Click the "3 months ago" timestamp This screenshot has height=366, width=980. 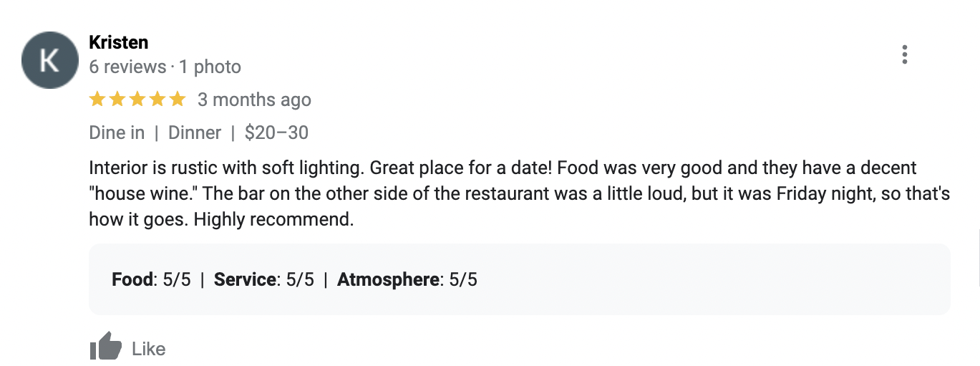254,100
